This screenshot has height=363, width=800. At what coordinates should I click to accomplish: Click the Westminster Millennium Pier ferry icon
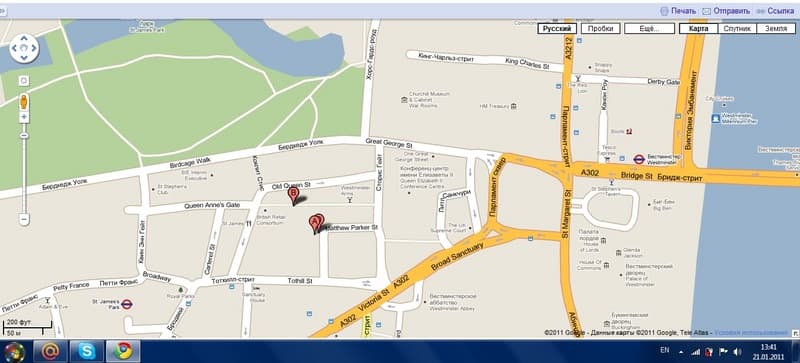pyautogui.click(x=716, y=118)
